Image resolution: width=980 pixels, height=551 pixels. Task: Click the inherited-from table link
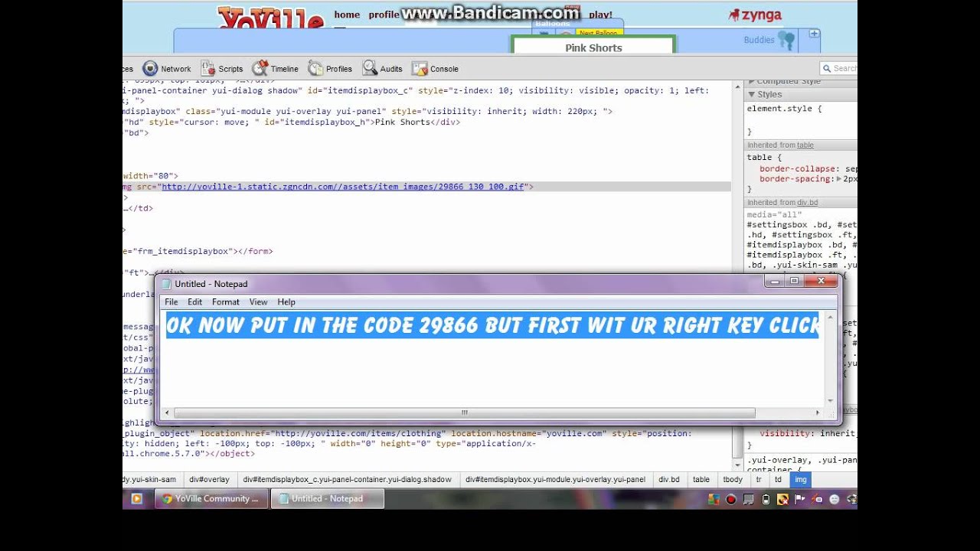805,145
